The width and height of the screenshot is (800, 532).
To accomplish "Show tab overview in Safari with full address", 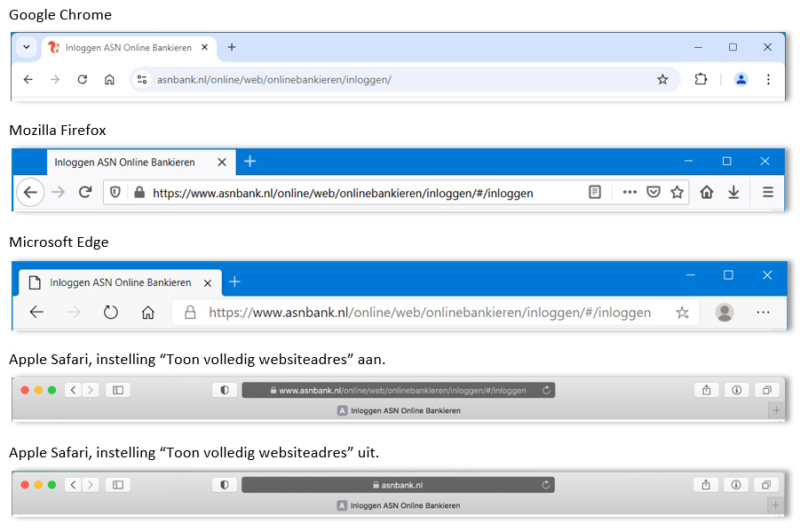I will pyautogui.click(x=766, y=390).
